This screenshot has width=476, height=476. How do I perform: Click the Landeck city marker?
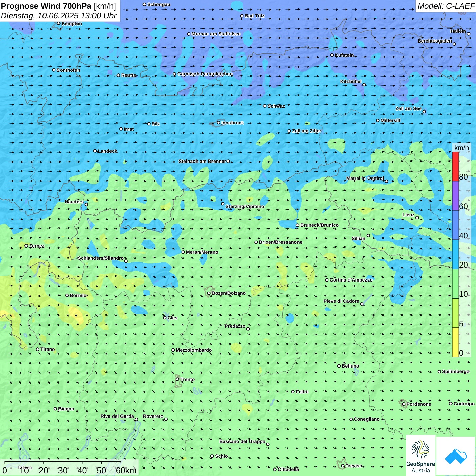pos(95,151)
